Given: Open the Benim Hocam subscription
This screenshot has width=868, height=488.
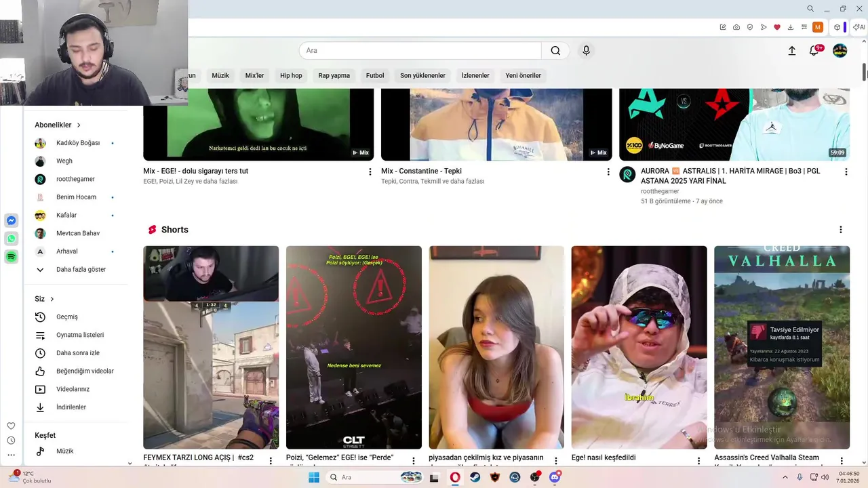Looking at the screenshot, I should click(x=75, y=197).
